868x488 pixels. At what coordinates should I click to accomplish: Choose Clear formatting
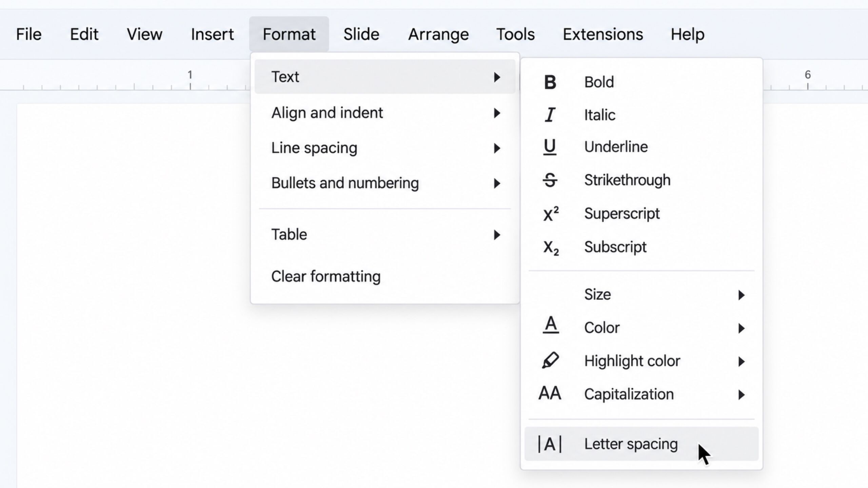[326, 277]
